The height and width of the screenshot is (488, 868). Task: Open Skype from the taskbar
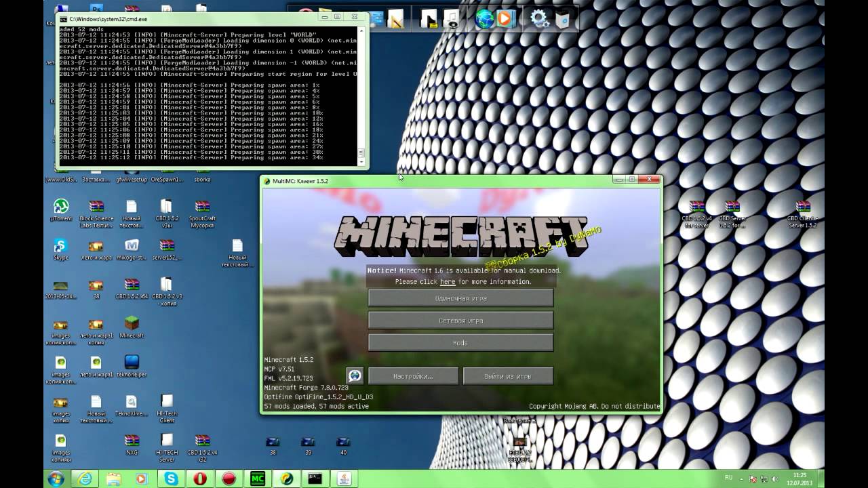171,479
